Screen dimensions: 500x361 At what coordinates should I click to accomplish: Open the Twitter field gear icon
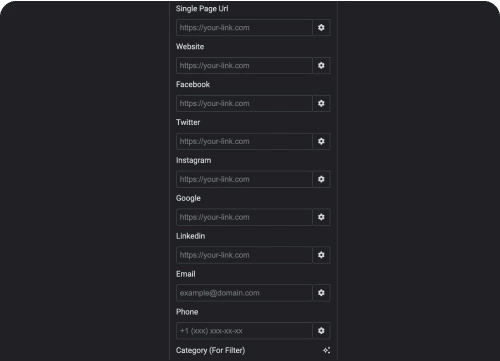click(x=321, y=141)
